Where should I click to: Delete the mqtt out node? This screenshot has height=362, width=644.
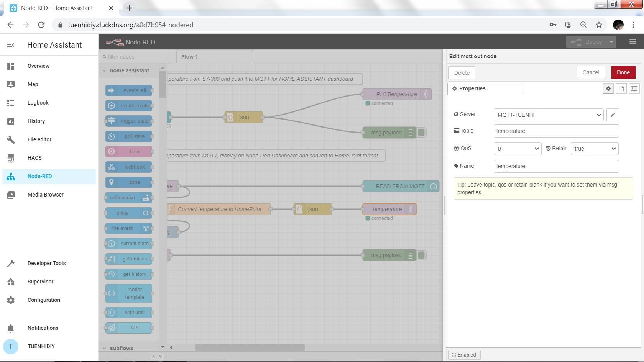[462, 72]
